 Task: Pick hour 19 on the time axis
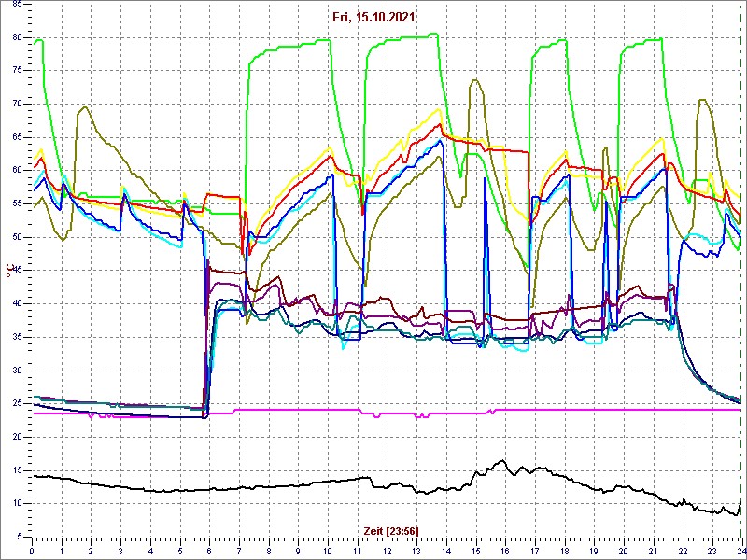click(x=593, y=551)
